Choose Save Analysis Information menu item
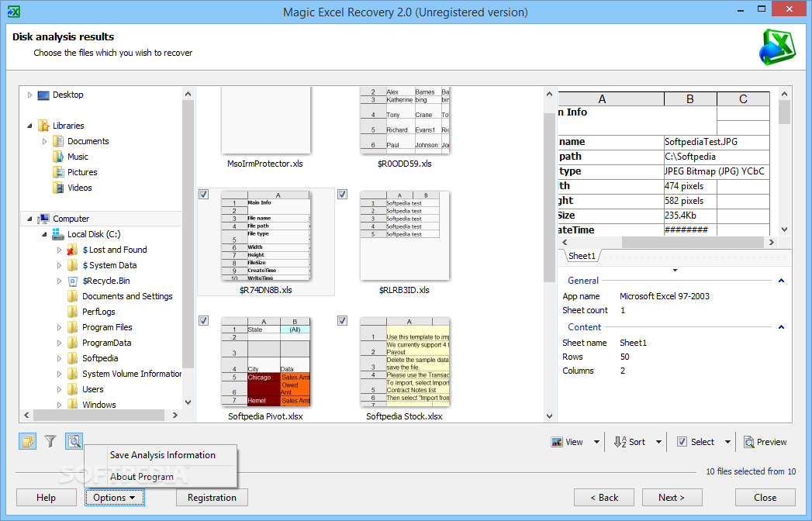 pyautogui.click(x=161, y=454)
